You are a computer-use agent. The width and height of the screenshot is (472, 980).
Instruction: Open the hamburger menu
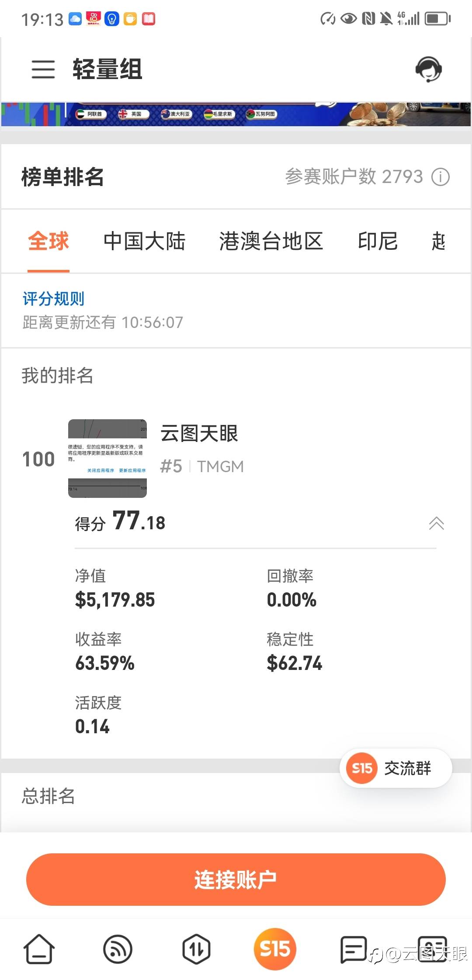point(43,69)
